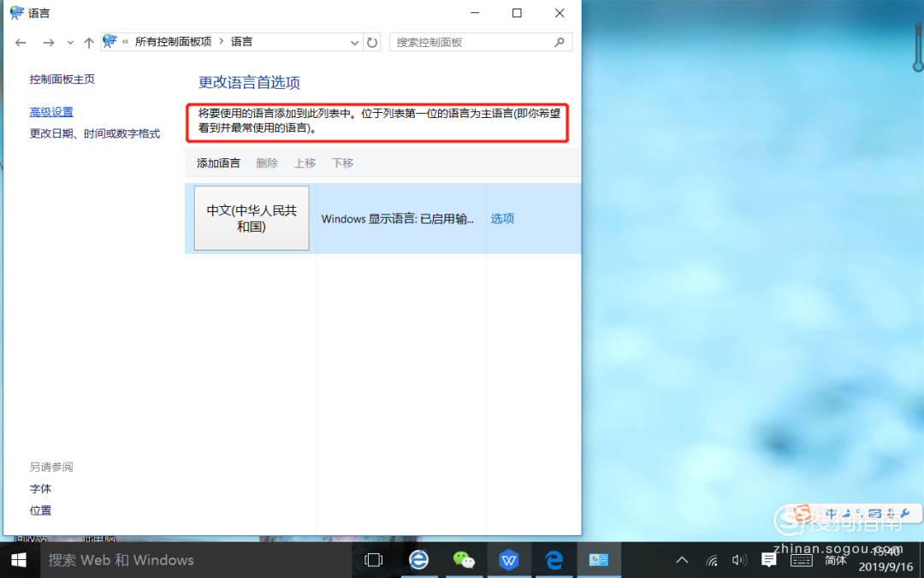Click the search magnifier in 搜索控制面板 box
Image resolution: width=924 pixels, height=578 pixels.
560,41
